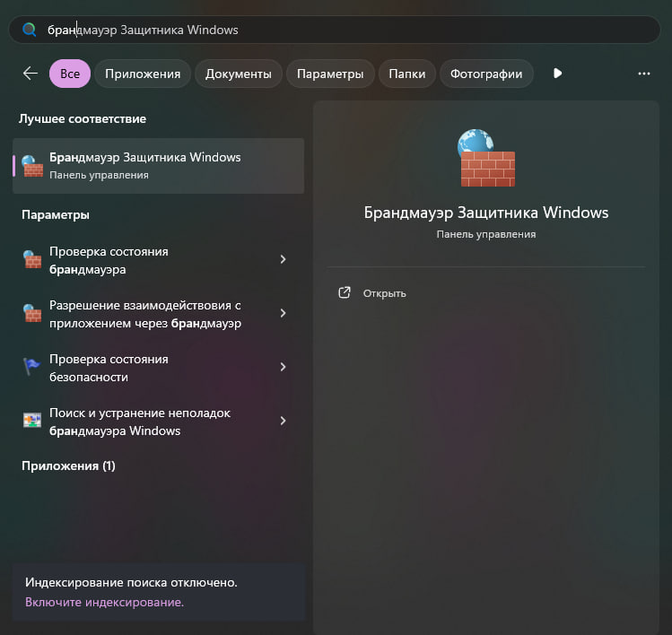Image resolution: width=672 pixels, height=635 pixels.
Task: Go back using the left arrow
Action: point(30,74)
